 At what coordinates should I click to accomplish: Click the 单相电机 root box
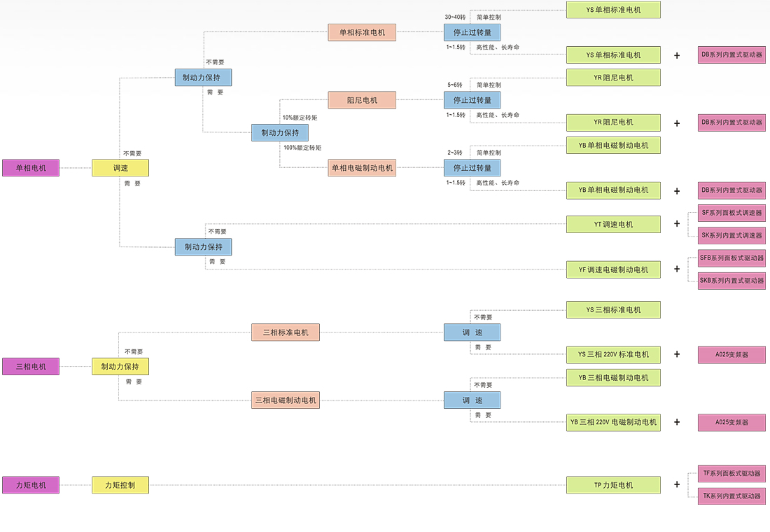coord(31,168)
